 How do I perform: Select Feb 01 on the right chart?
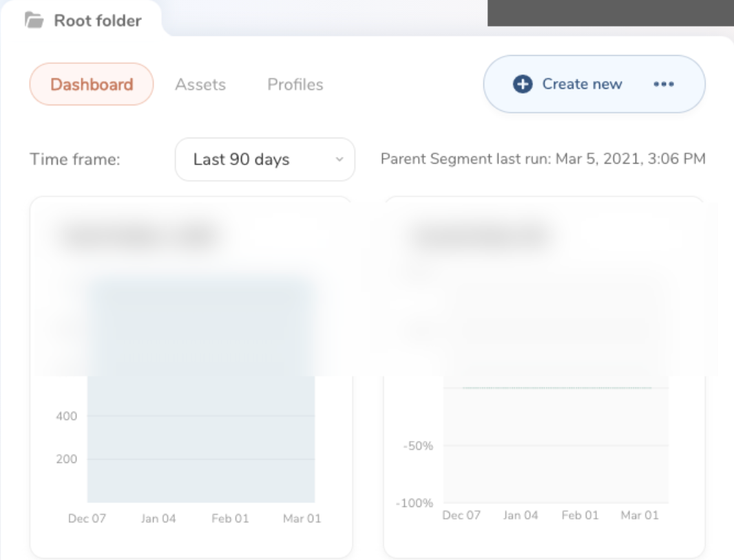(x=579, y=516)
